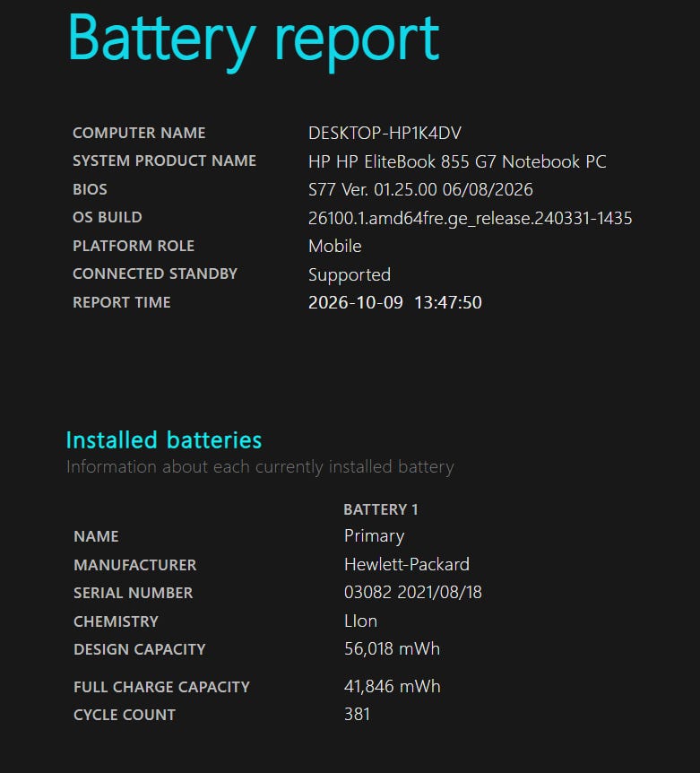Click full charge capacity 41,846 mWh
Viewport: 700px width, 773px height.
click(x=392, y=687)
